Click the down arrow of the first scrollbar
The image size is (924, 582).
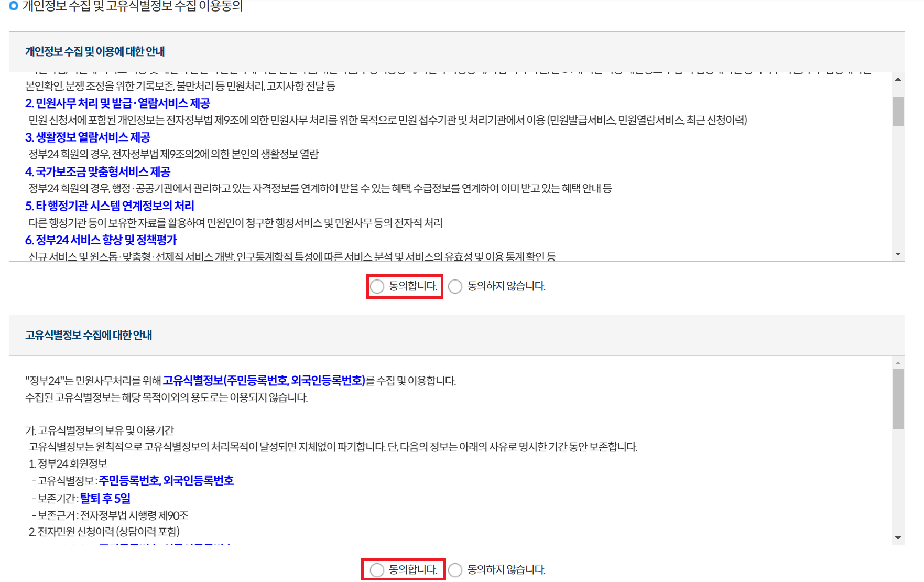(x=898, y=254)
